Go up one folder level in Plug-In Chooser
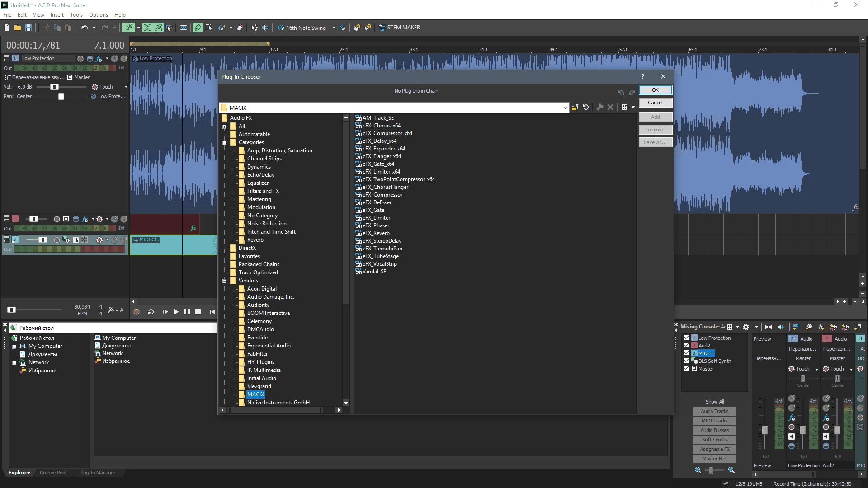Viewport: 868px width, 488px height. [x=575, y=108]
